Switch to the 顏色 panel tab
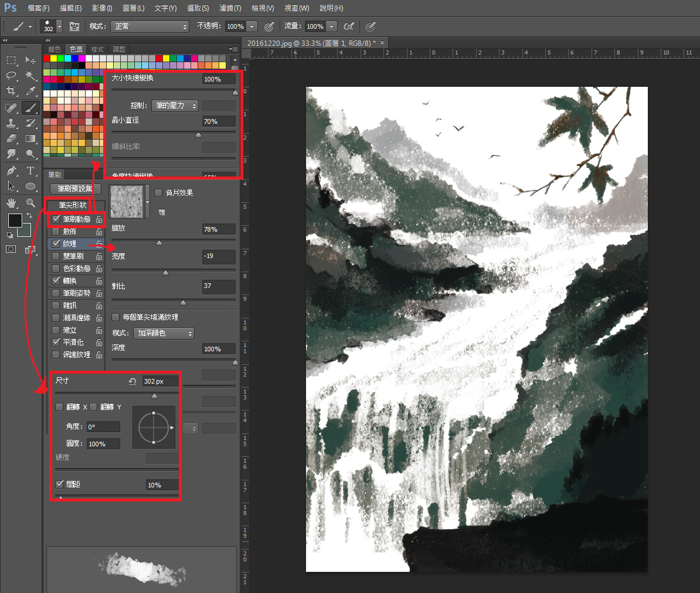700x593 pixels. [55, 49]
